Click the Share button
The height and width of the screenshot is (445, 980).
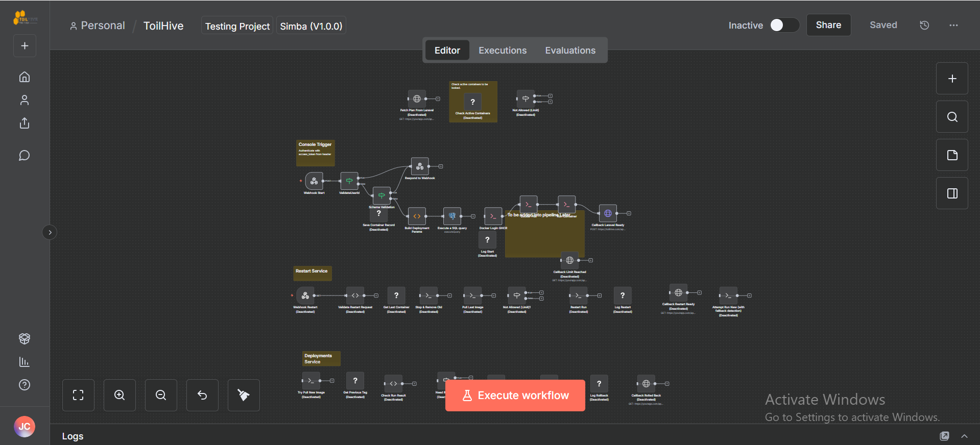[828, 25]
